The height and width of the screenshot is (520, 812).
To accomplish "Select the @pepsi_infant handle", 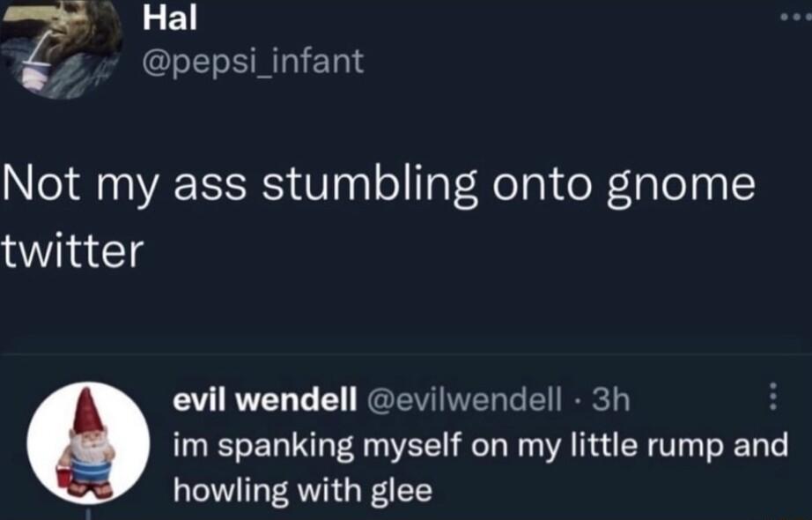I will [254, 62].
